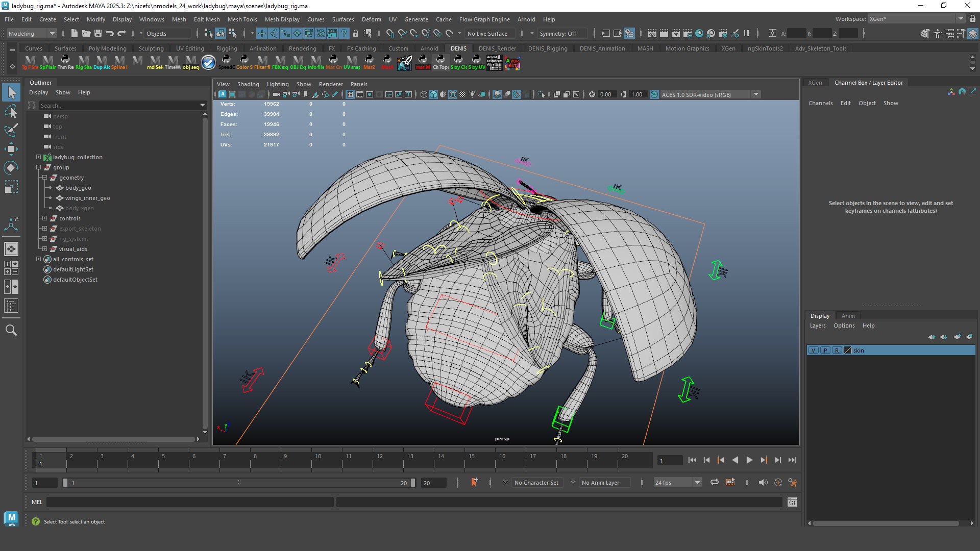980x551 pixels.
Task: Select the Paint Selection tool
Action: click(x=11, y=130)
